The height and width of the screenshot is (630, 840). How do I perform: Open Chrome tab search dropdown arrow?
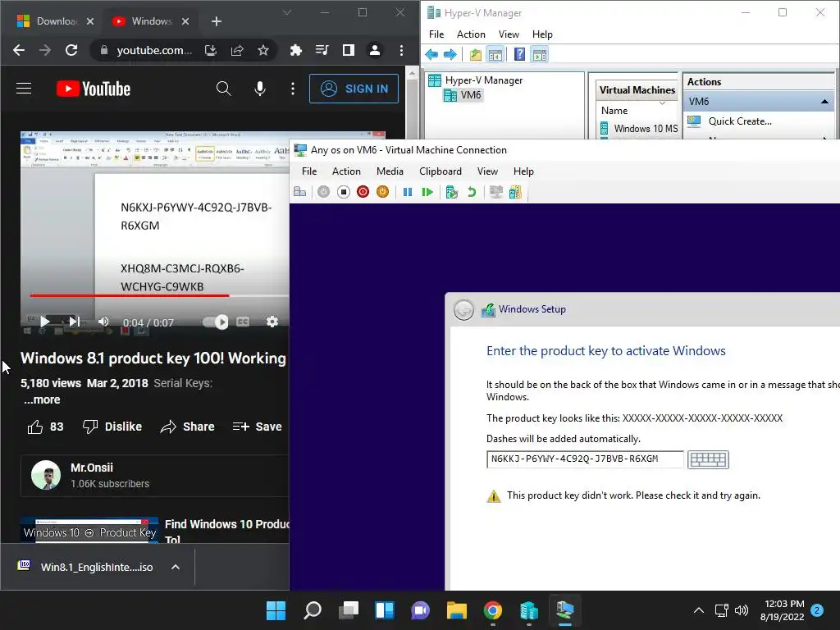click(287, 11)
